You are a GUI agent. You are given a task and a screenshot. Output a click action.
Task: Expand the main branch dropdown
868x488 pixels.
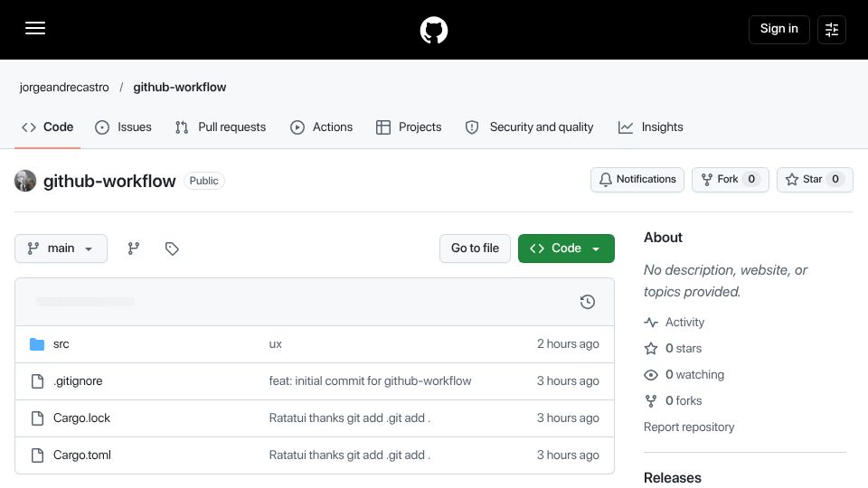[x=61, y=249]
